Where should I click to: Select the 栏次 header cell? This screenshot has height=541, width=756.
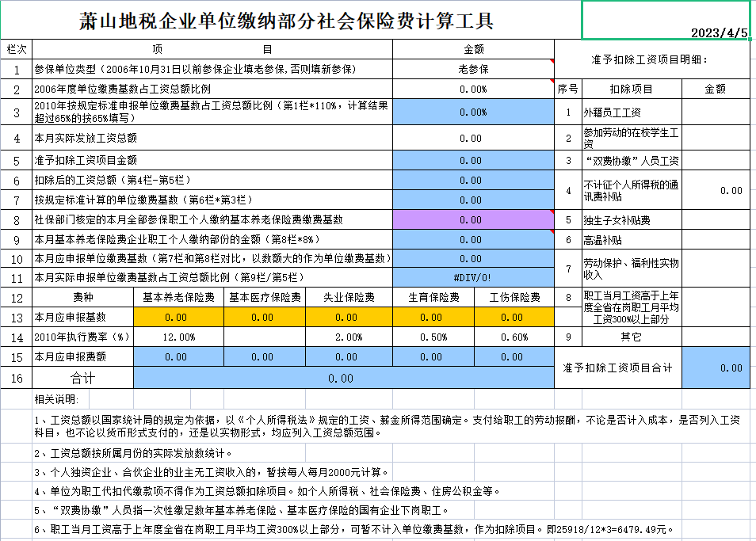(x=17, y=49)
